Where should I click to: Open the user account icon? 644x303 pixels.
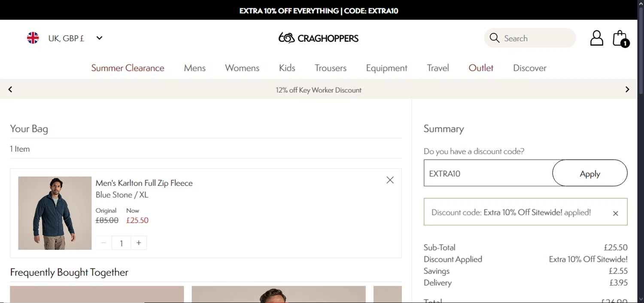tap(596, 38)
